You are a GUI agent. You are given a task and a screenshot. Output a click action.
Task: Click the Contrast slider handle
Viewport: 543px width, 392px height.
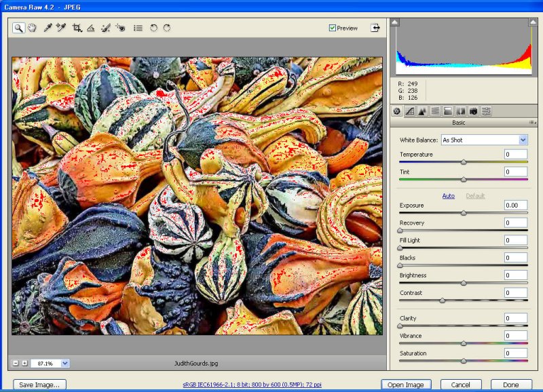point(443,300)
